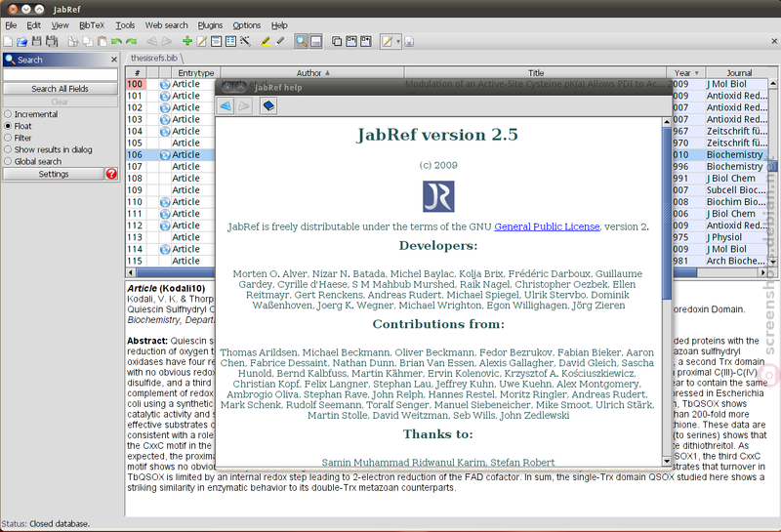Screen dimensions: 781x532
Task: Open the Options menu
Action: point(247,25)
